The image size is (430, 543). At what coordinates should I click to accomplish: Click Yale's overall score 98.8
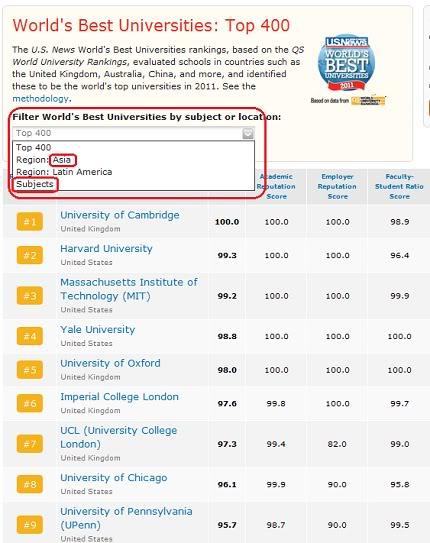tap(227, 336)
